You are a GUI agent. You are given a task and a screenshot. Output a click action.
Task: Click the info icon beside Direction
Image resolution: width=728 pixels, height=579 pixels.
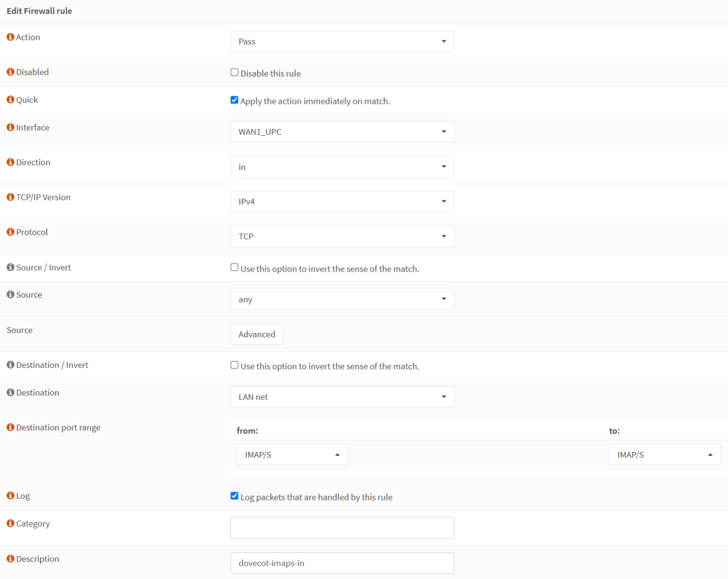[11, 162]
